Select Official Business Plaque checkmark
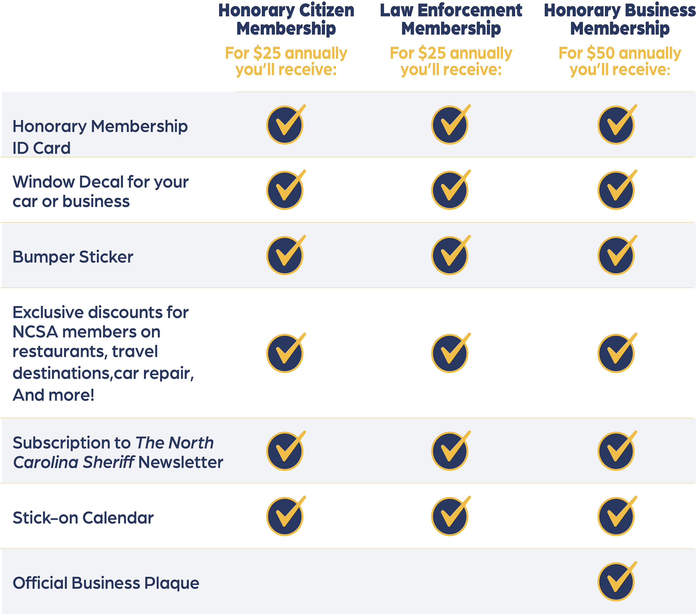700x614 pixels. pos(617,581)
